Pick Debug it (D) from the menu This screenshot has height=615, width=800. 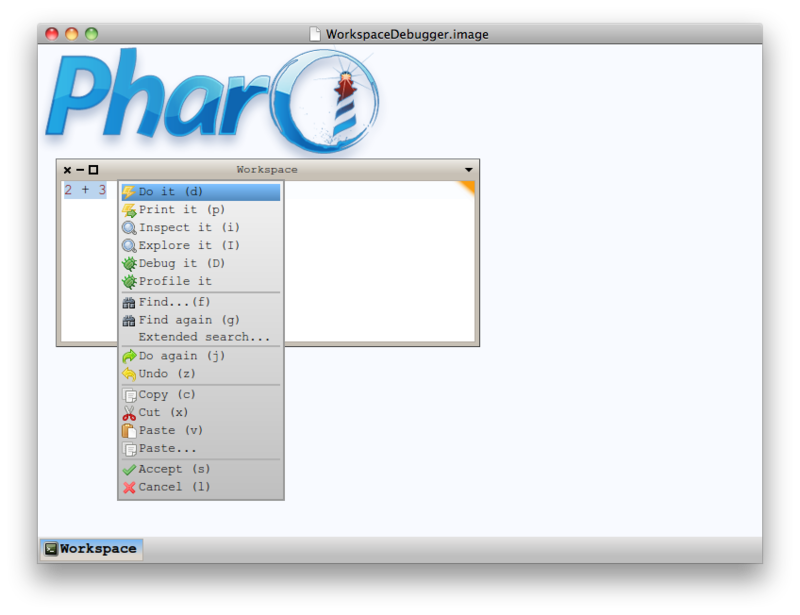click(201, 263)
